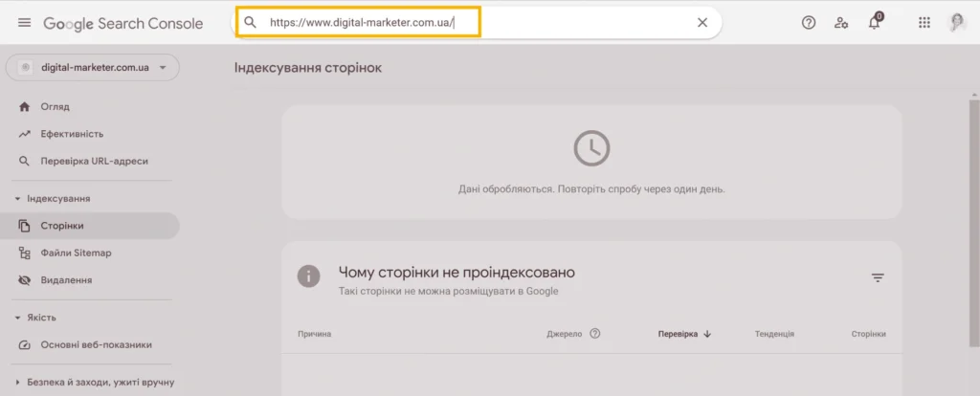This screenshot has height=396, width=980.
Task: Select Сторінки in the sidebar
Action: tap(89, 226)
